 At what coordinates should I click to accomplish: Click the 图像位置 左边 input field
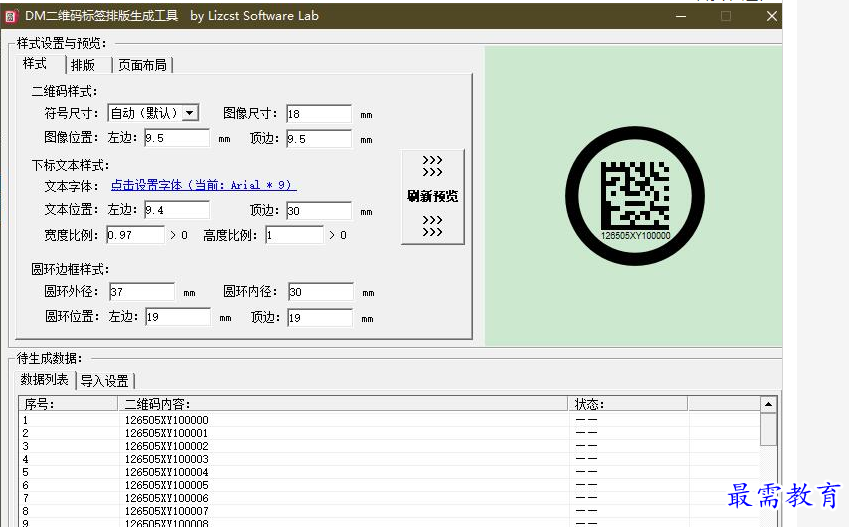[177, 138]
